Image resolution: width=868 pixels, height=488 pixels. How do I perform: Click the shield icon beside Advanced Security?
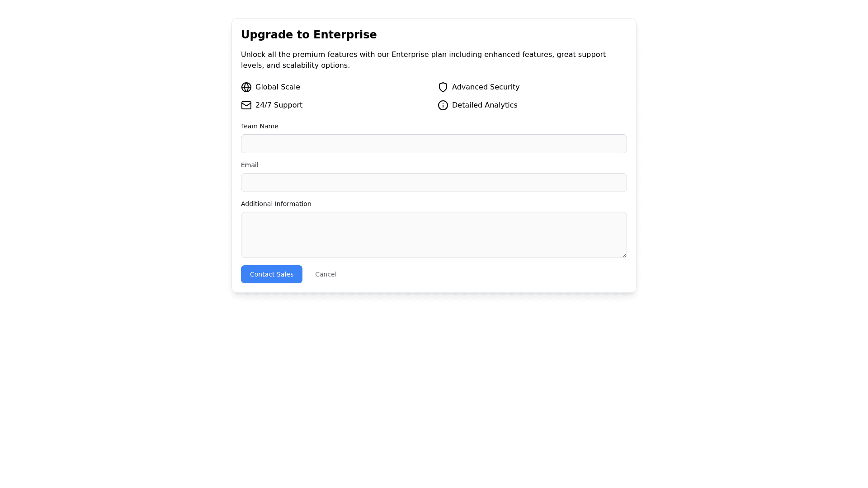(443, 87)
